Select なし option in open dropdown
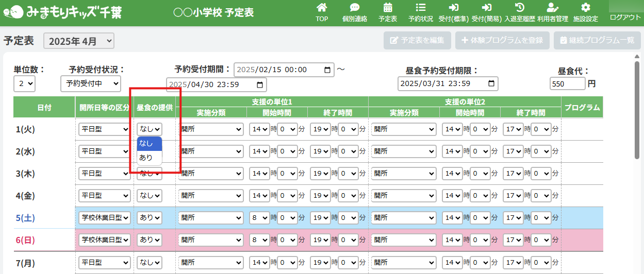The image size is (644, 274). [146, 144]
